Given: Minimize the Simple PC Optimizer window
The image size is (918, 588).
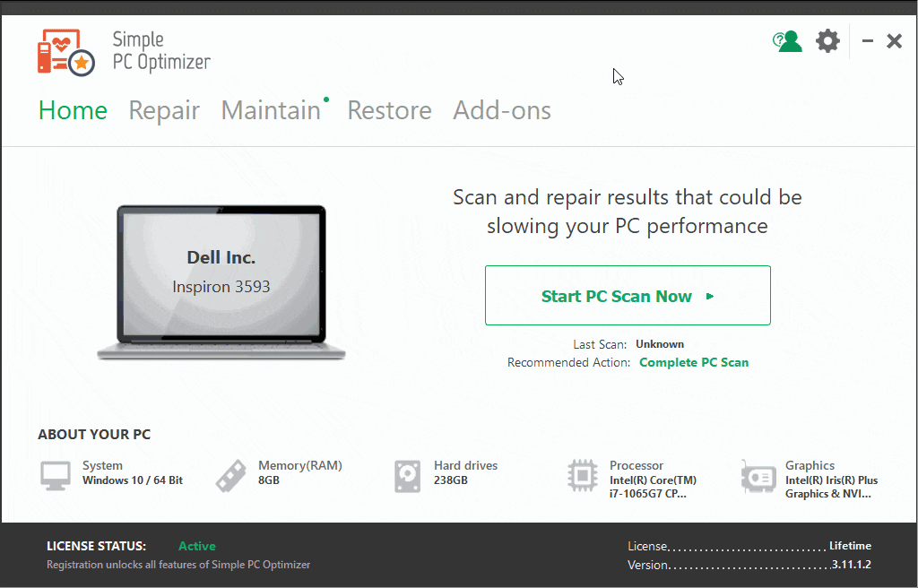Looking at the screenshot, I should coord(868,41).
